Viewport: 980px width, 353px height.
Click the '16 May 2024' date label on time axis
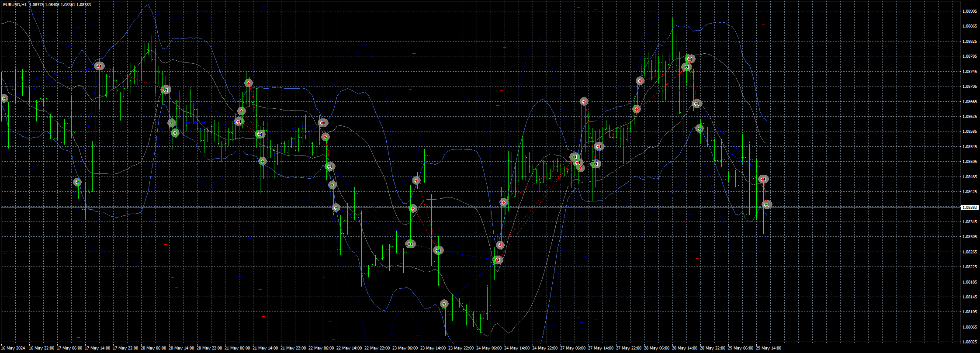pos(13,349)
